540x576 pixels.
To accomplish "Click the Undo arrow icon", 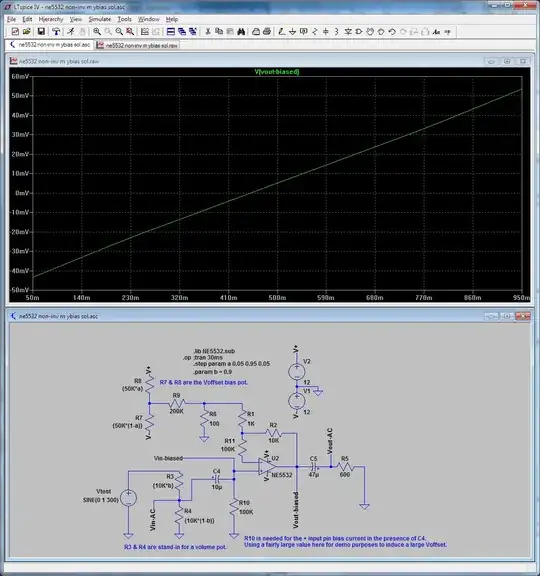I will 392,32.
